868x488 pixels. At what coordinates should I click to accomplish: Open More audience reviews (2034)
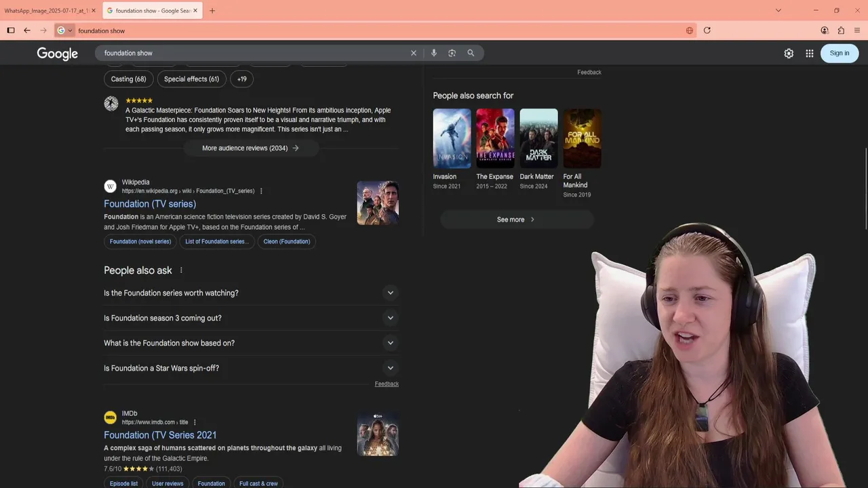(x=251, y=148)
